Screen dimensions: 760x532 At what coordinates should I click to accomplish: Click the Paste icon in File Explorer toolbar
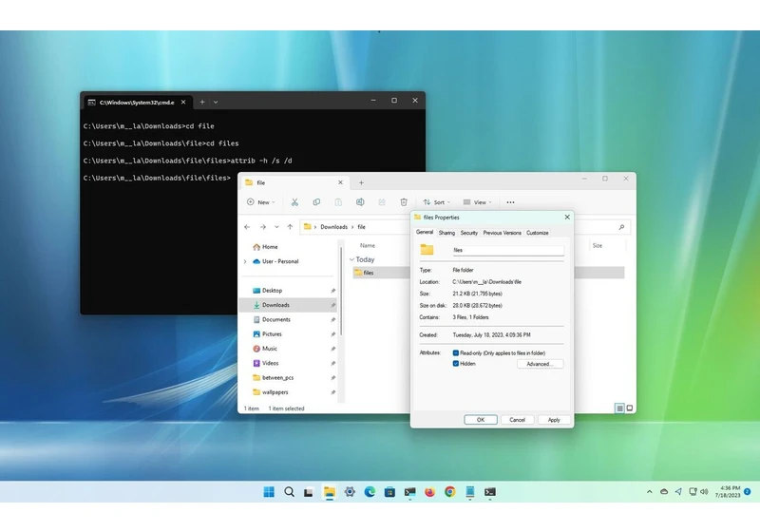[x=338, y=202]
